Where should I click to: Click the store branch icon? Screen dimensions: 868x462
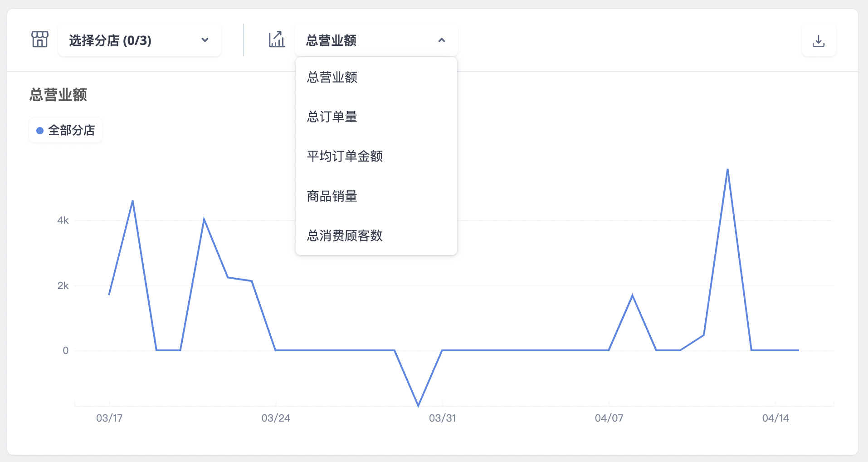click(x=40, y=39)
